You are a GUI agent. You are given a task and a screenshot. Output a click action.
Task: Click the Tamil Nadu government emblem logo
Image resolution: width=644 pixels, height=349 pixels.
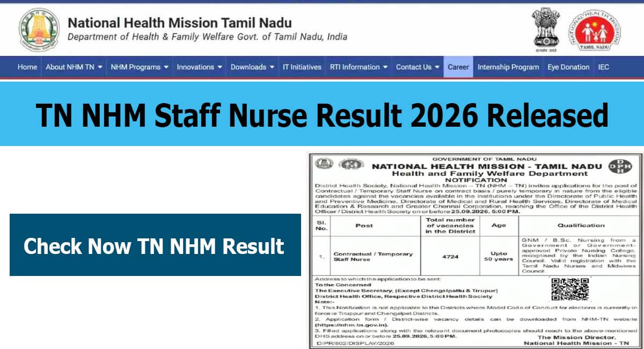point(39,30)
